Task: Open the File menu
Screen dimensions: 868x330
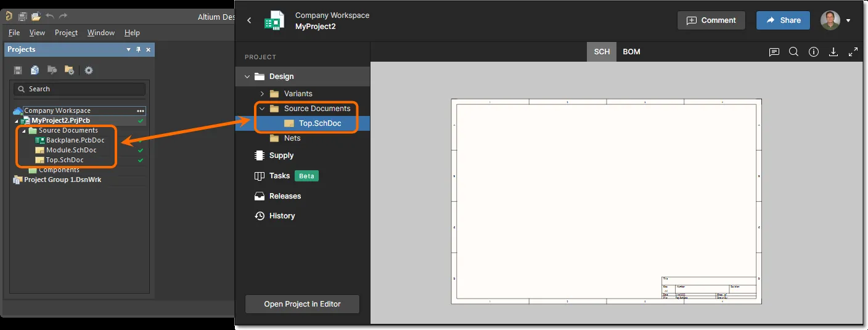Action: coord(14,33)
